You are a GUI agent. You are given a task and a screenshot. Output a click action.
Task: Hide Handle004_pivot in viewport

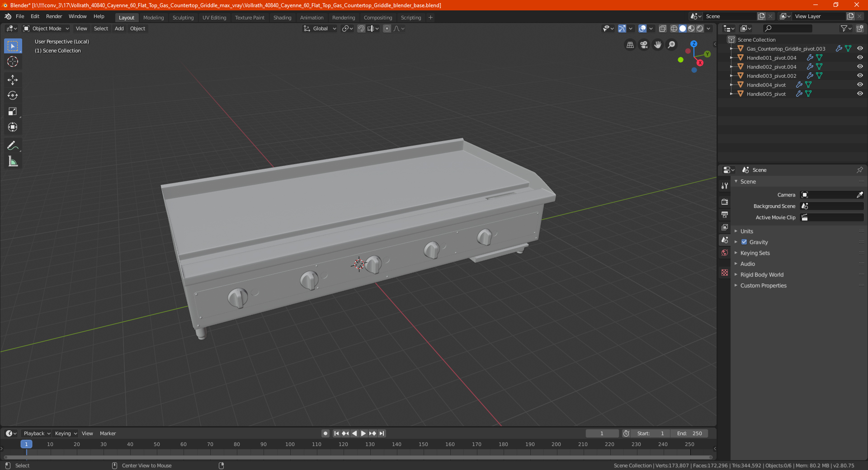click(860, 85)
